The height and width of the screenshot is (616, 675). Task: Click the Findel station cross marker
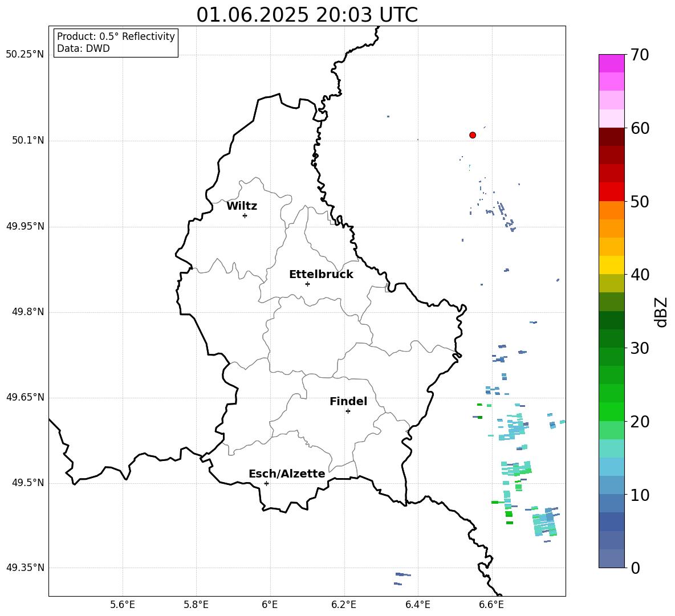(348, 411)
